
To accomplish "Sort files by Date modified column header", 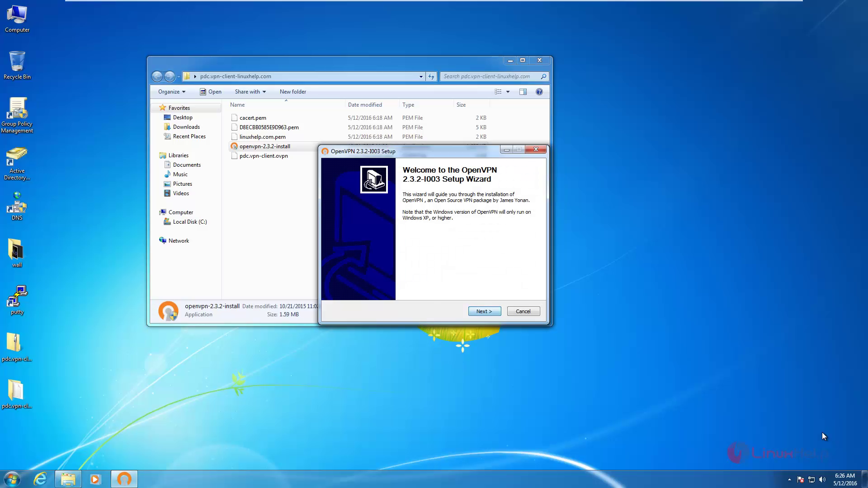I will click(x=372, y=105).
